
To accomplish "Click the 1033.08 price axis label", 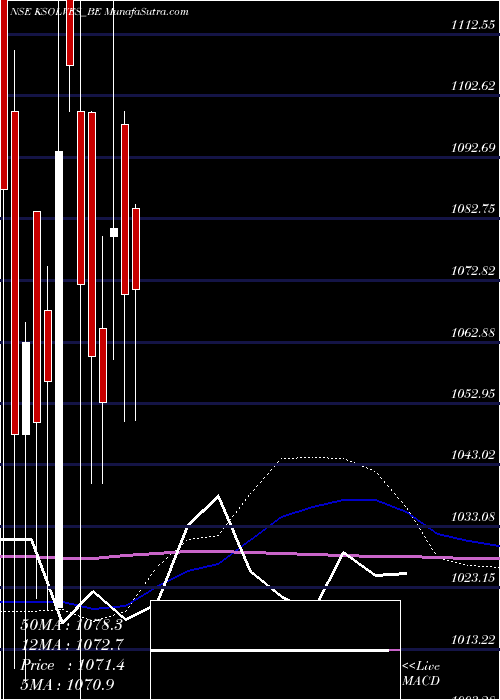I will click(x=473, y=517).
